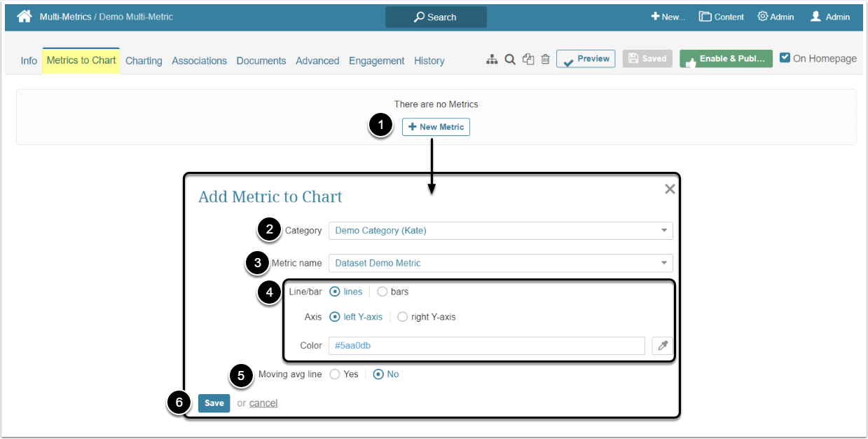Go to the Associations tab

point(199,61)
